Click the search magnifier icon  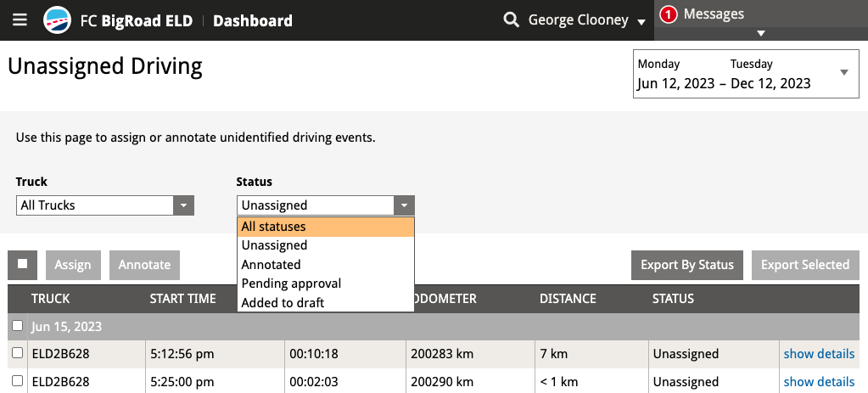pos(511,20)
